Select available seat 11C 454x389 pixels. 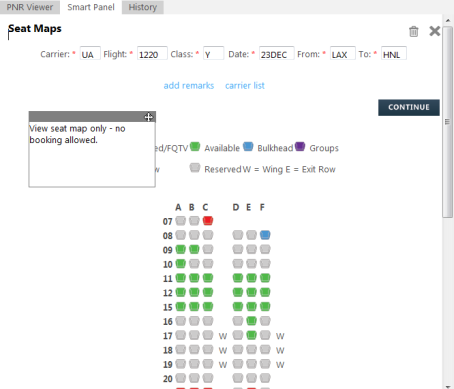click(208, 278)
